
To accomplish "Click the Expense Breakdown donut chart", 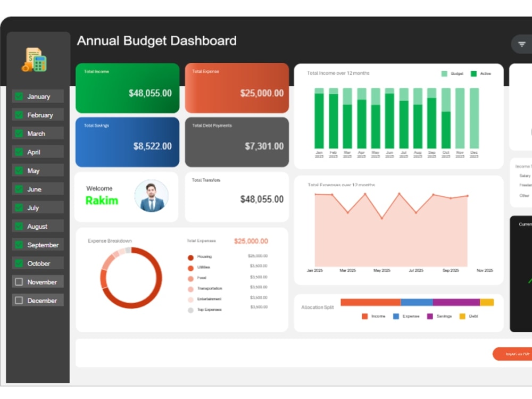I will [131, 278].
